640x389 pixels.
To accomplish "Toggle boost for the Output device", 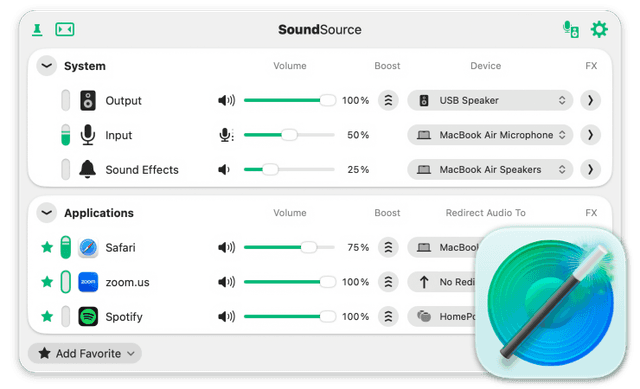I will pyautogui.click(x=388, y=100).
